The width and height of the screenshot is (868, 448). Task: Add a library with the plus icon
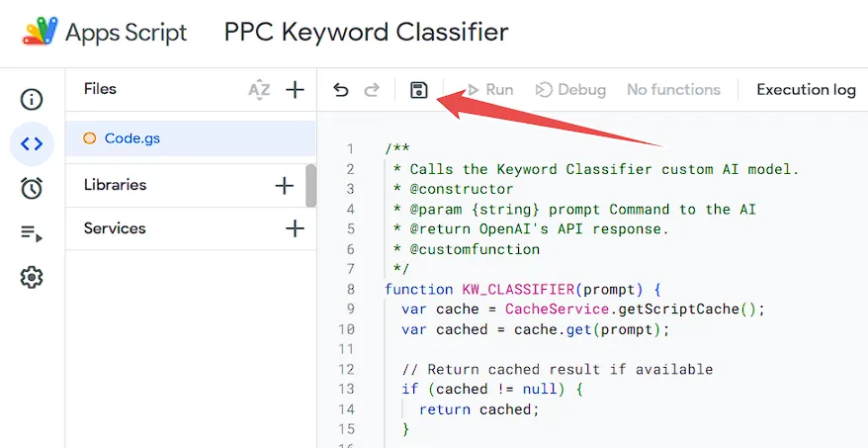285,186
